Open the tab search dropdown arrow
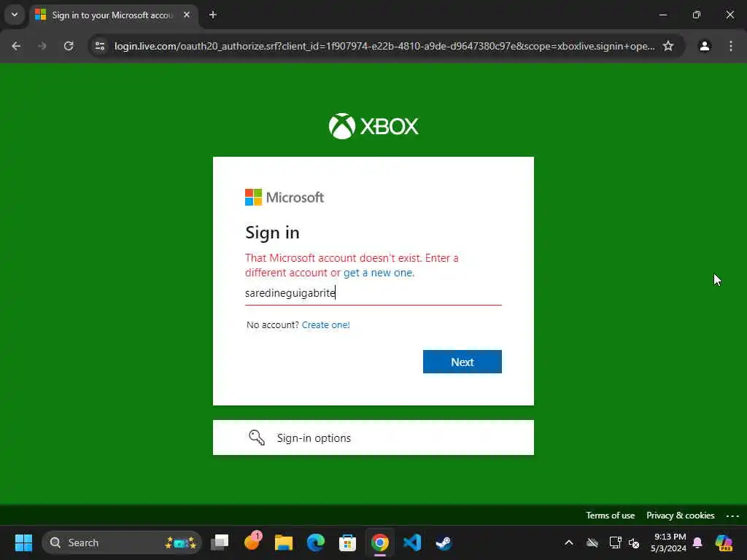747x560 pixels. 15,15
